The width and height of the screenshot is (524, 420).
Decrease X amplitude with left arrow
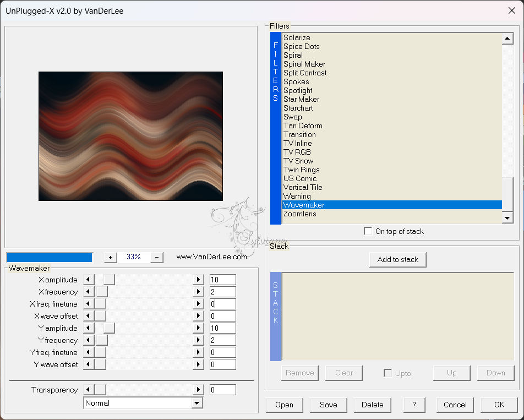(89, 280)
